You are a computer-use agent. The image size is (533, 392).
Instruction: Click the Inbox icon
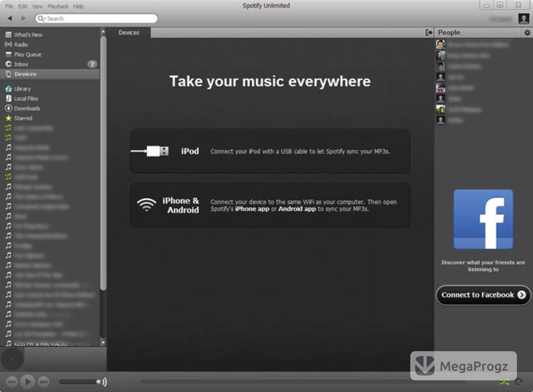[x=8, y=64]
